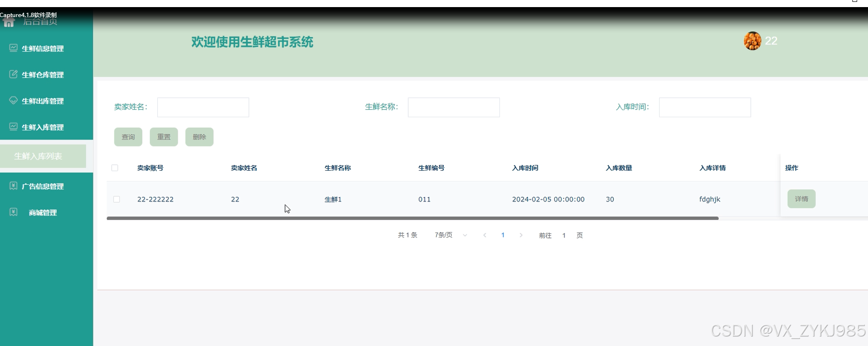The image size is (868, 346).
Task: Click the 入库时间 input field
Action: point(705,107)
